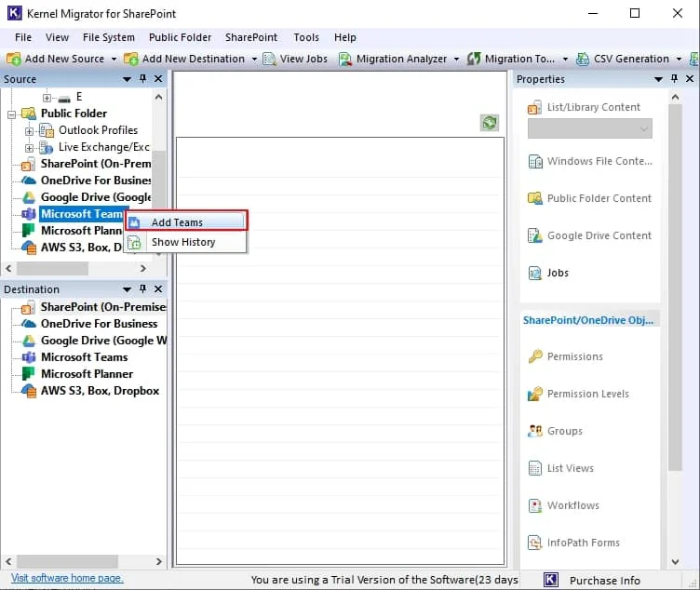Click the Permissions key icon
This screenshot has width=700, height=590.
[x=535, y=356]
